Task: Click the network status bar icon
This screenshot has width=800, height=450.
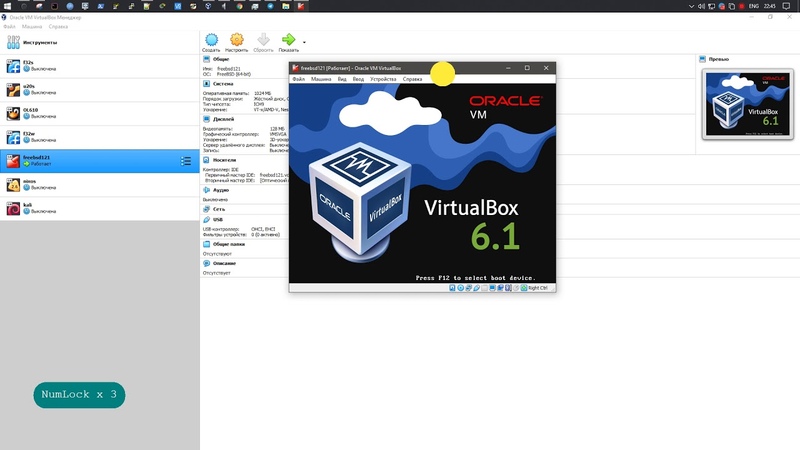Action: click(x=469, y=288)
